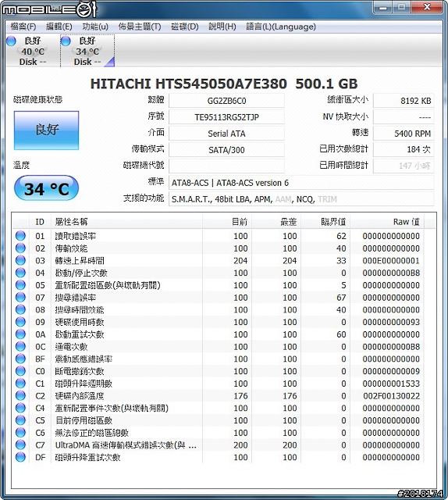Click the Raw 值 column header

pos(387,222)
